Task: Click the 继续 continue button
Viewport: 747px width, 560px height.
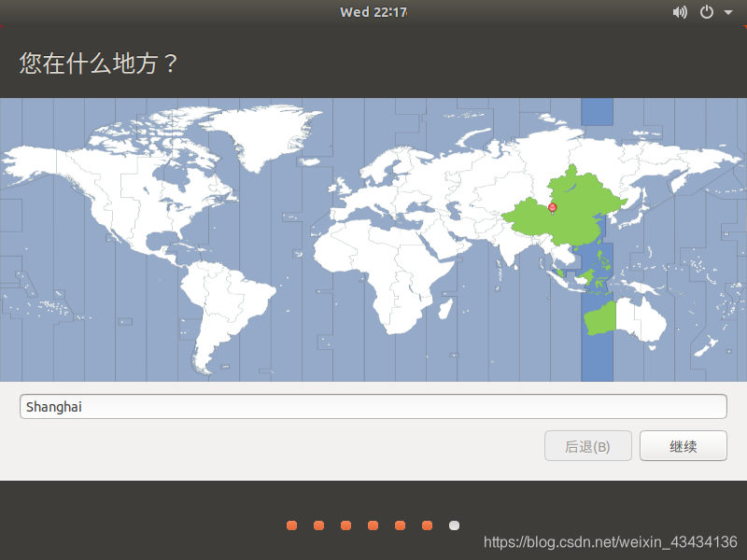Action: 684,446
